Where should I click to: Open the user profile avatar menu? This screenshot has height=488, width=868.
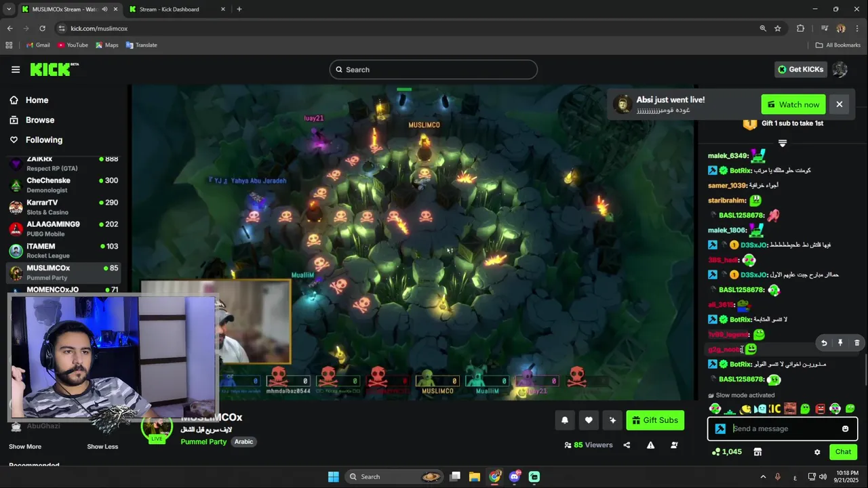840,69
